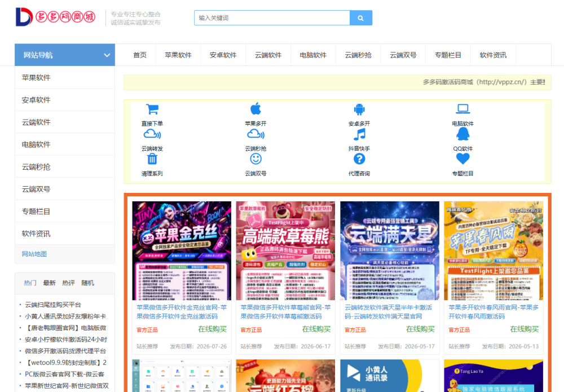This screenshot has width=564, height=392.
Task: Select 安卓软件 in the left sidebar
Action: click(65, 100)
